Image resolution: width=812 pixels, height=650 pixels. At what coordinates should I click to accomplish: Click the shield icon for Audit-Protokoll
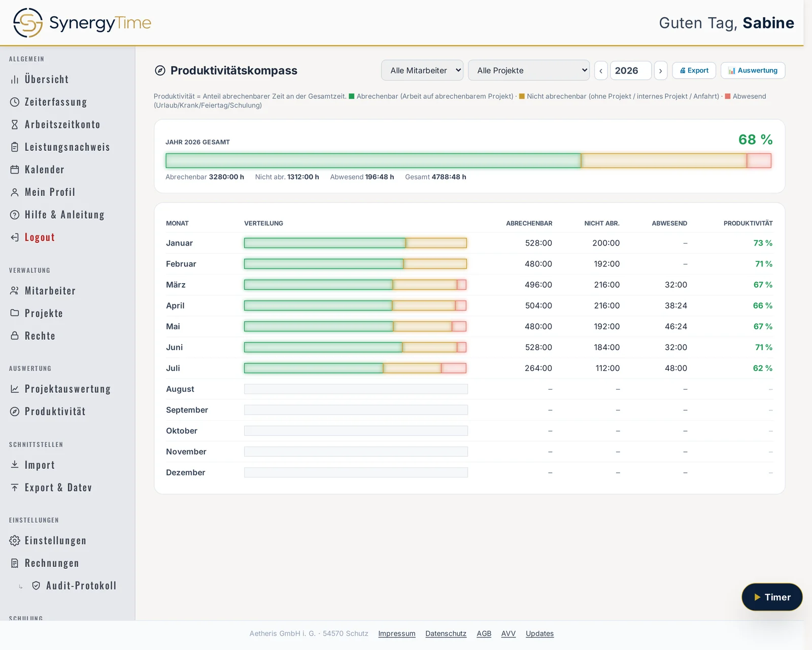36,586
